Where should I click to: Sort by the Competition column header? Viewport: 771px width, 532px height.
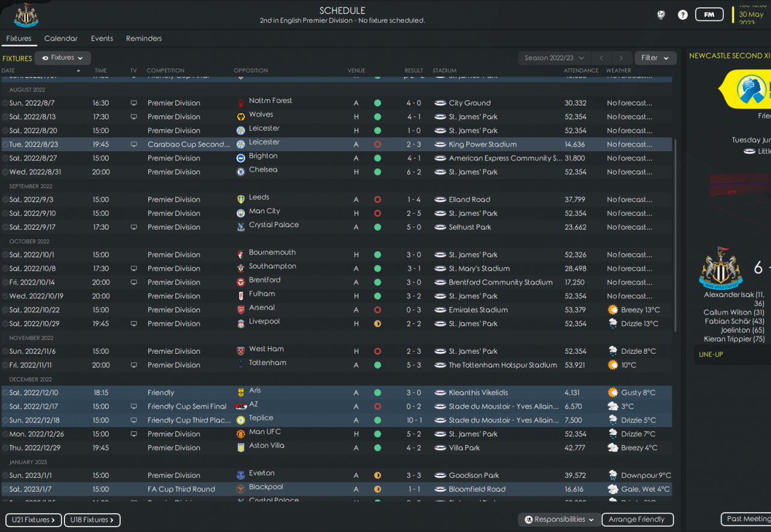(166, 70)
